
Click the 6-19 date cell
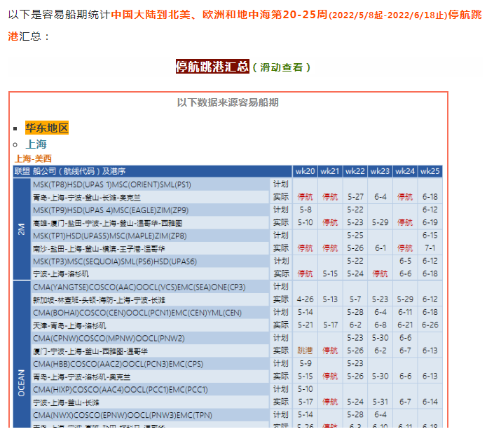point(430,222)
